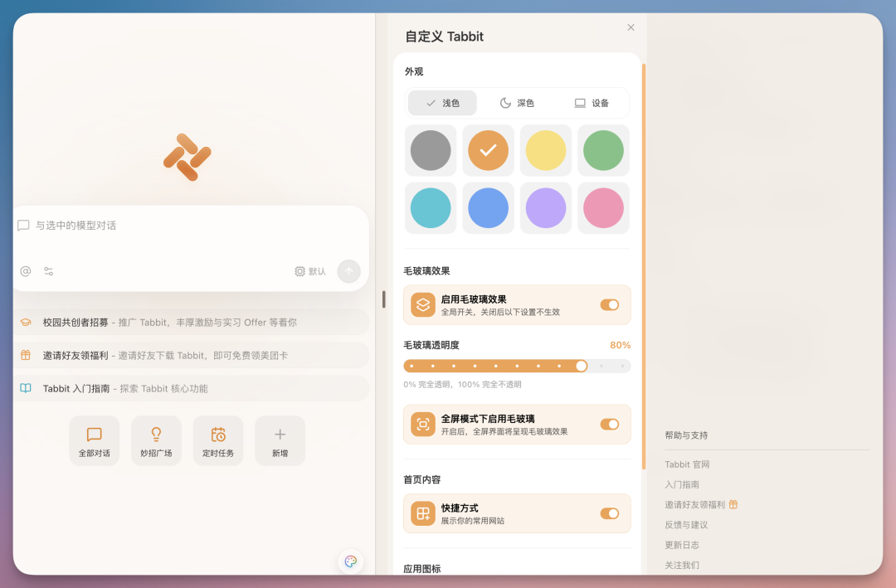Open the 默认 model selector
The image size is (896, 588).
[310, 271]
